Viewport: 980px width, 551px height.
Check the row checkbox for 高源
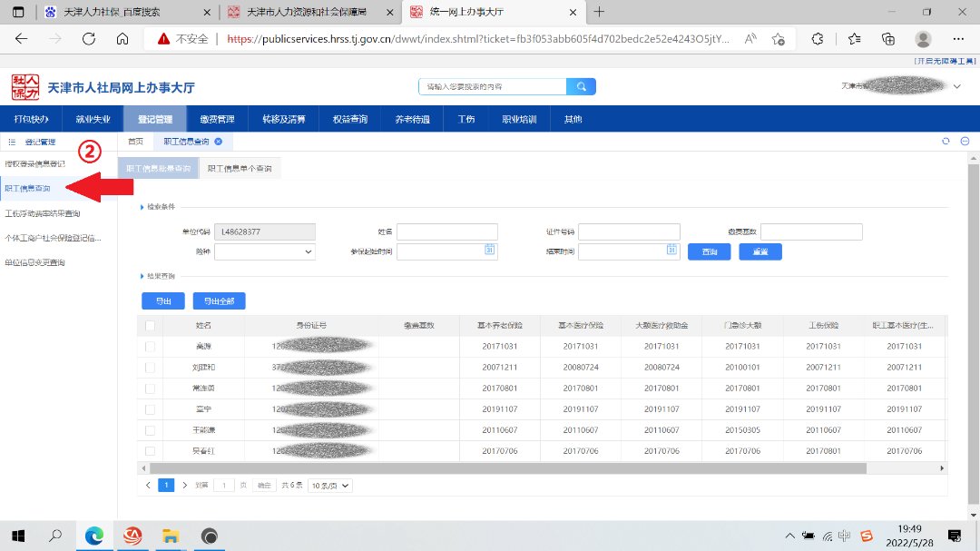[150, 347]
